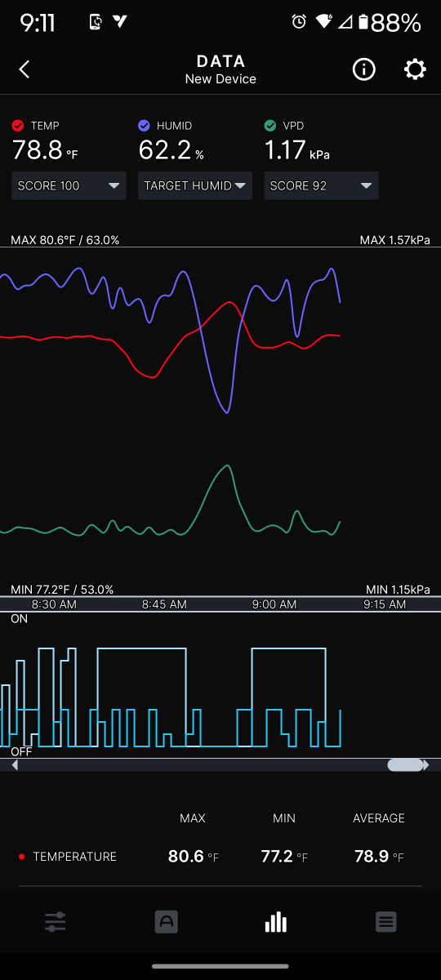Tap the alarm icon in status bar
Screen dimensions: 441x980
point(299,22)
